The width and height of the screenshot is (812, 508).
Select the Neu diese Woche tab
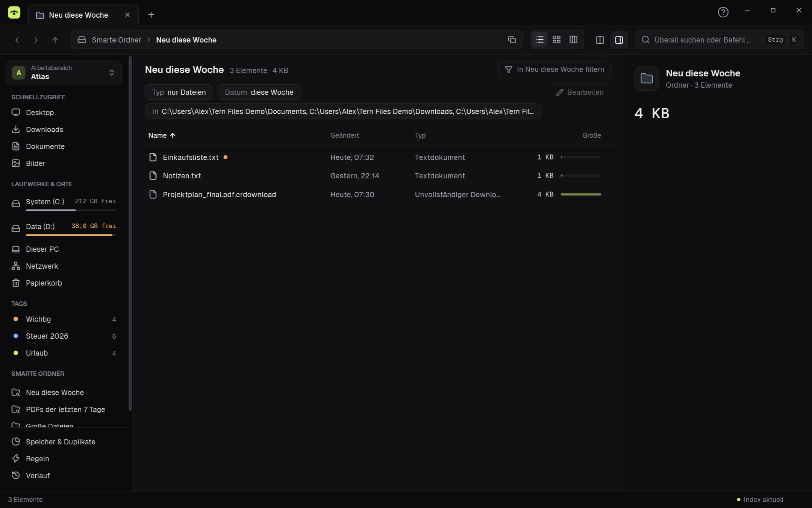point(83,15)
